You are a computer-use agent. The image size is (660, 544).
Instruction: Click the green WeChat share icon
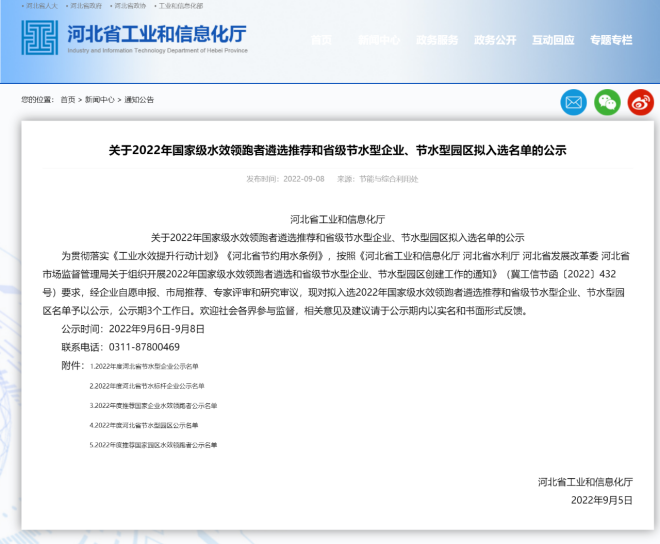(x=607, y=101)
